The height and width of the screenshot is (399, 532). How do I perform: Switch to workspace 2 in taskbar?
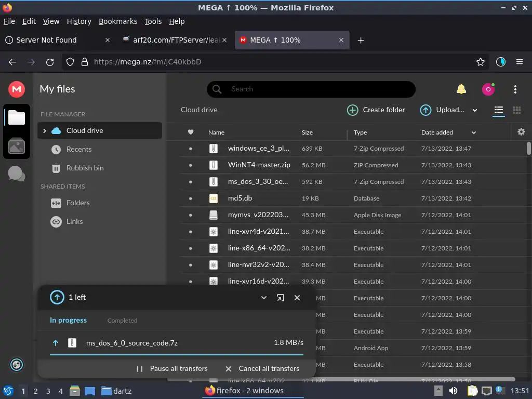[x=36, y=391]
